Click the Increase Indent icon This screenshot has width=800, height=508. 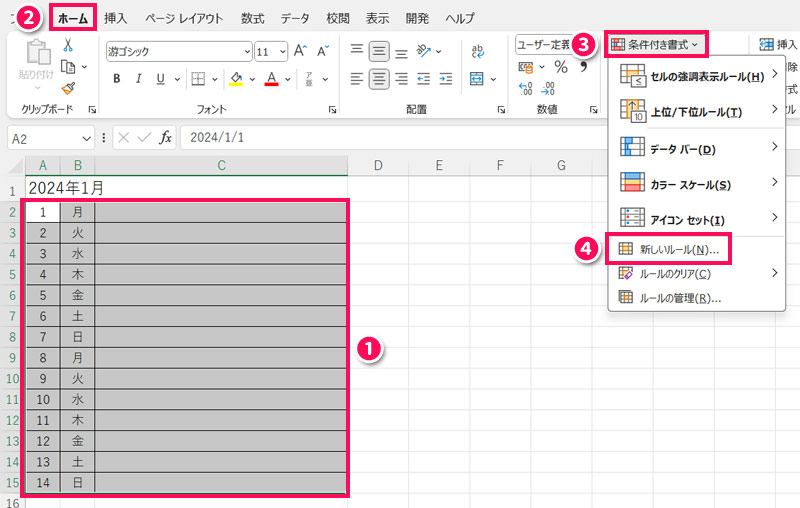446,79
